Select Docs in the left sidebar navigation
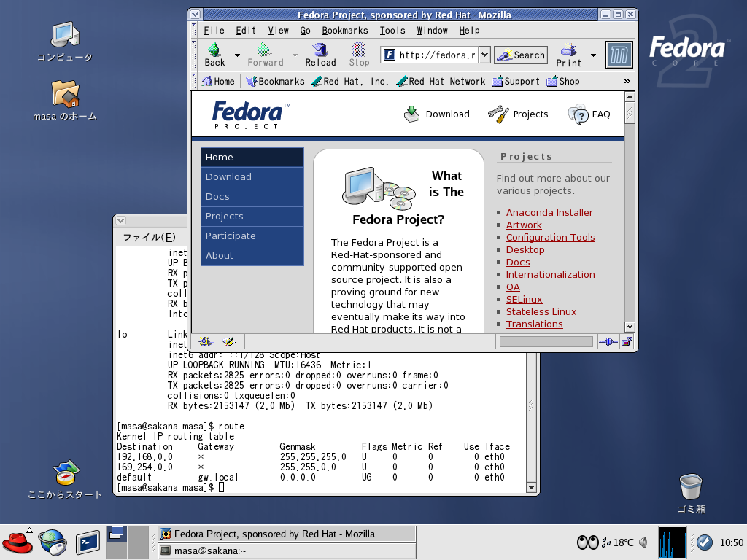 coord(252,197)
